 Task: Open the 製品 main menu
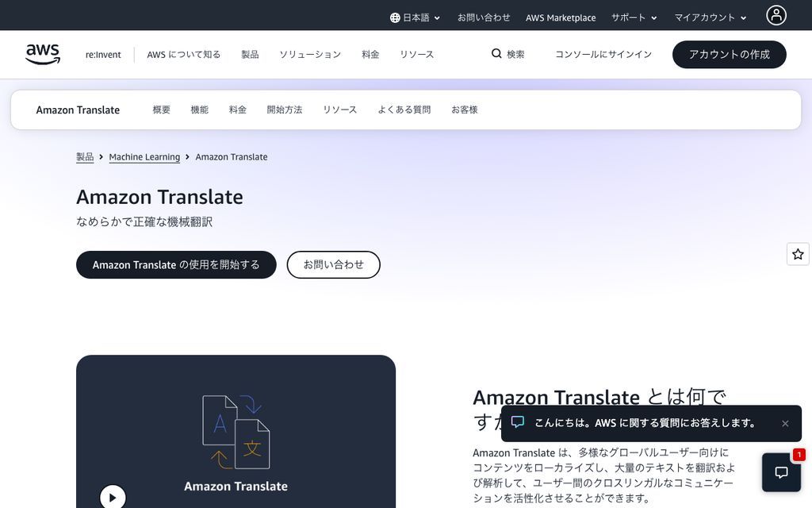click(x=250, y=55)
